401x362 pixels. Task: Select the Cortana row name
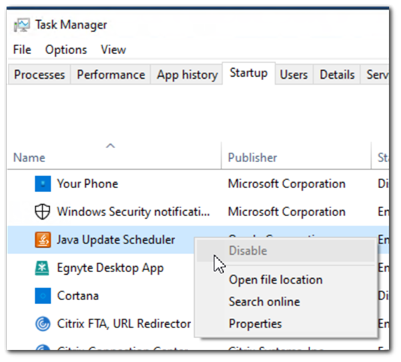(x=78, y=296)
